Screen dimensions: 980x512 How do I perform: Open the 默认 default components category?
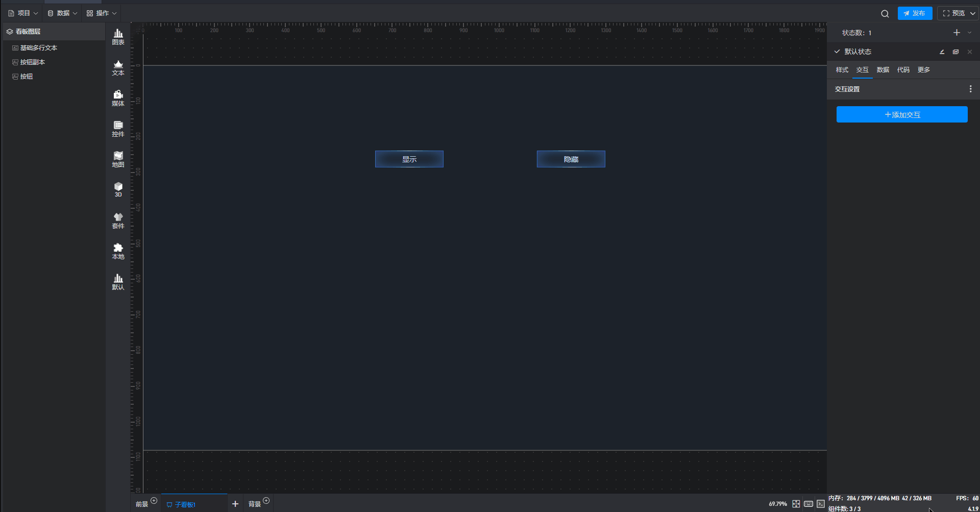(x=118, y=282)
